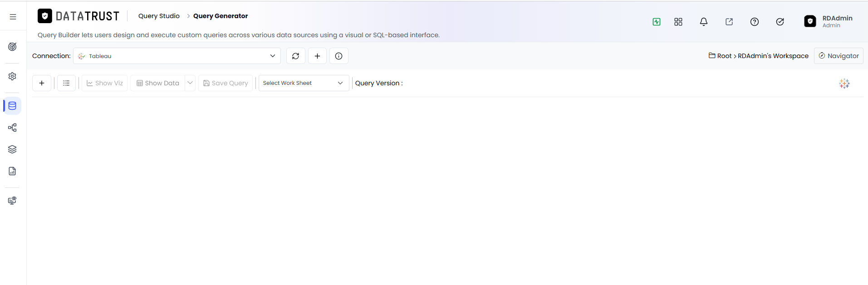This screenshot has width=868, height=285.
Task: Click the RDAdmin avatar icon
Action: pos(810,21)
